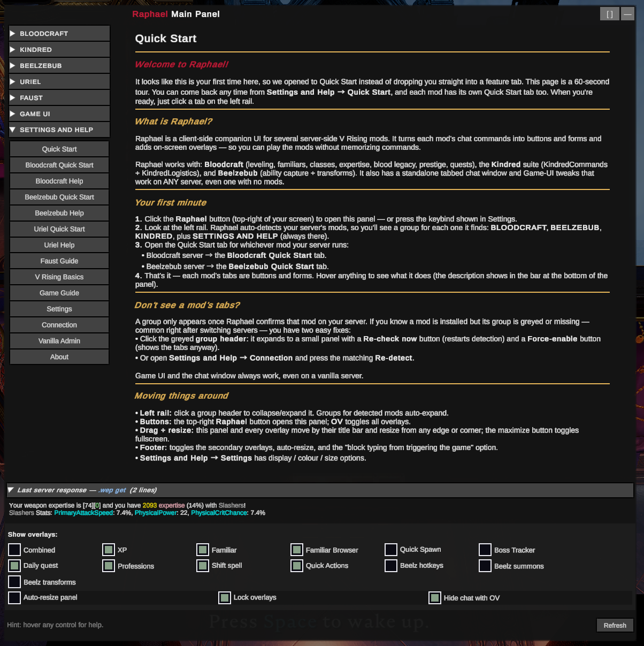Viewport: 644px width, 646px height.
Task: Open the Game Guide tab
Action: 59,293
